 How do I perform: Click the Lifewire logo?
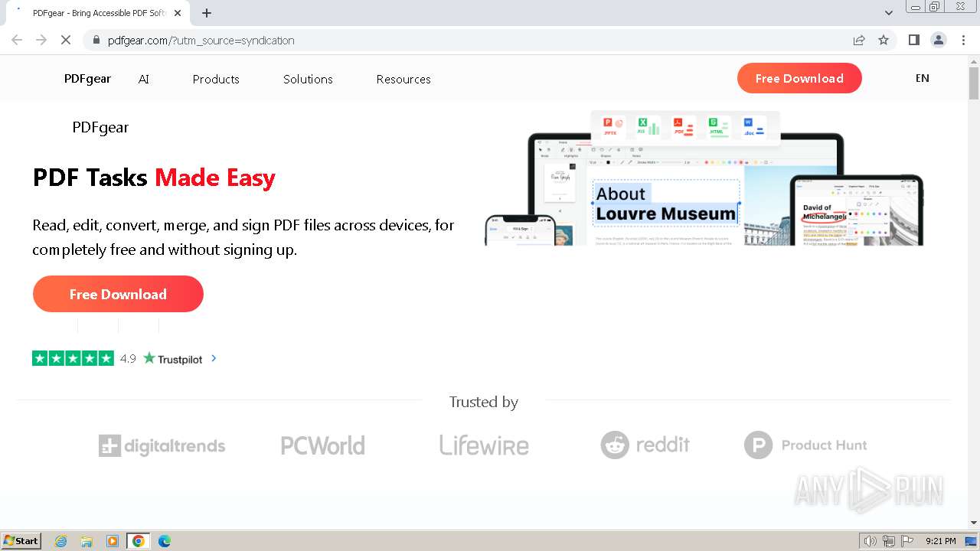(x=484, y=445)
